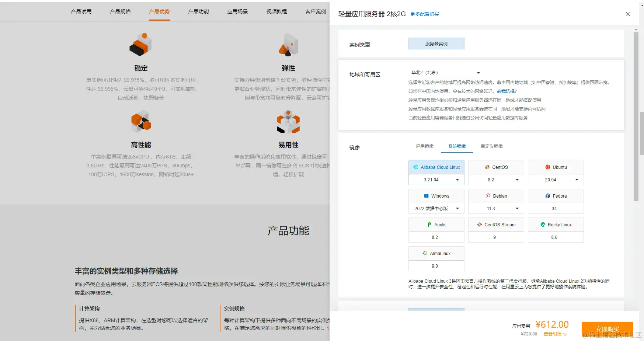The width and height of the screenshot is (644, 341).
Task: Click the 产品功能 section heading
Action: click(x=288, y=231)
